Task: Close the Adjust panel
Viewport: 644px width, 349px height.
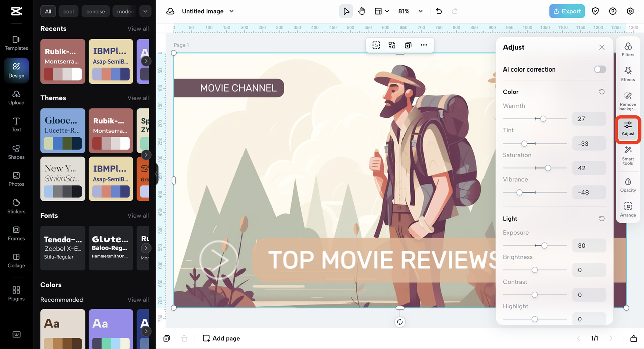Action: [x=602, y=47]
